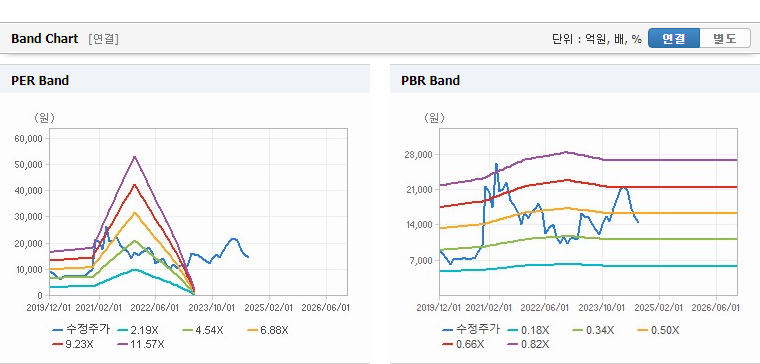Viewport: 760px width, 364px height.
Task: Click the 40,000 y-axis label in PER chart
Action: coord(30,190)
